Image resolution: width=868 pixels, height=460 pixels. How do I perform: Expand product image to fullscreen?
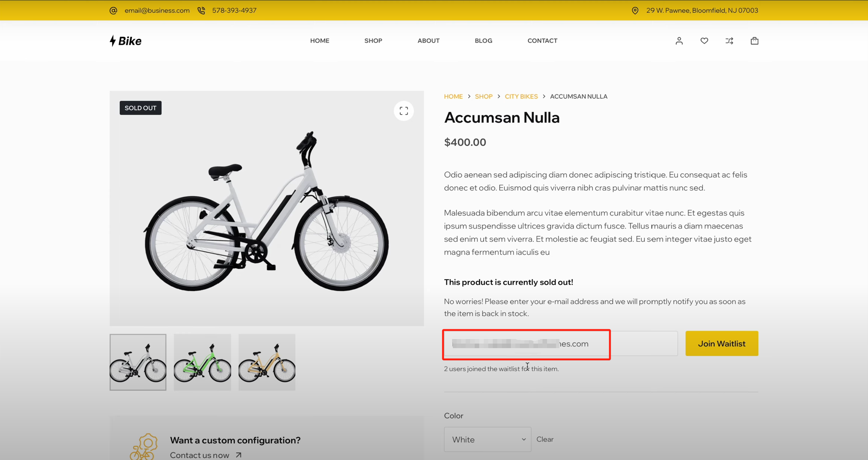pyautogui.click(x=403, y=111)
